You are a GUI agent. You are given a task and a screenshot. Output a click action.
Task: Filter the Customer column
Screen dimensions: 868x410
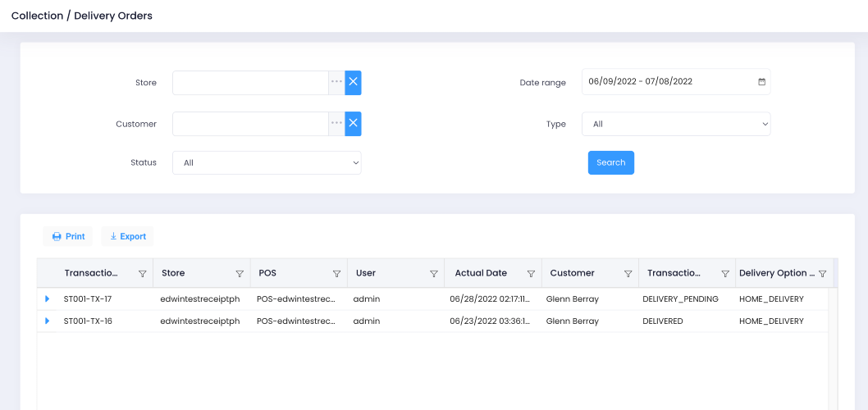pos(628,273)
